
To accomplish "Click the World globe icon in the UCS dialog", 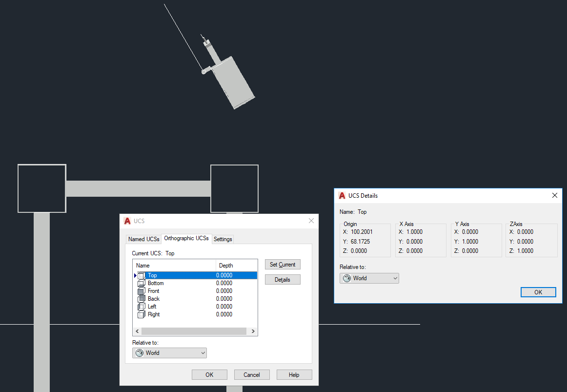I will pyautogui.click(x=139, y=352).
